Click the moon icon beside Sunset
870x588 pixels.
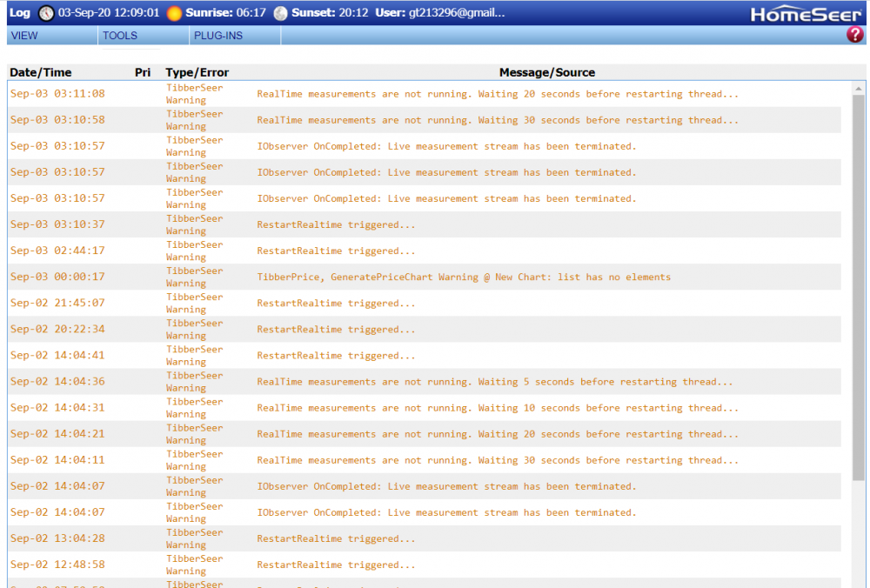click(280, 13)
